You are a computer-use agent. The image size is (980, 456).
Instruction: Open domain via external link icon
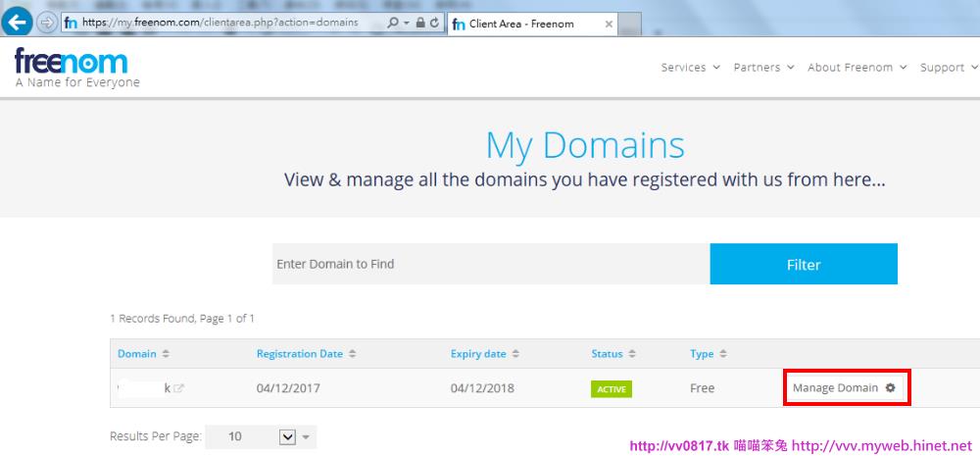(178, 387)
